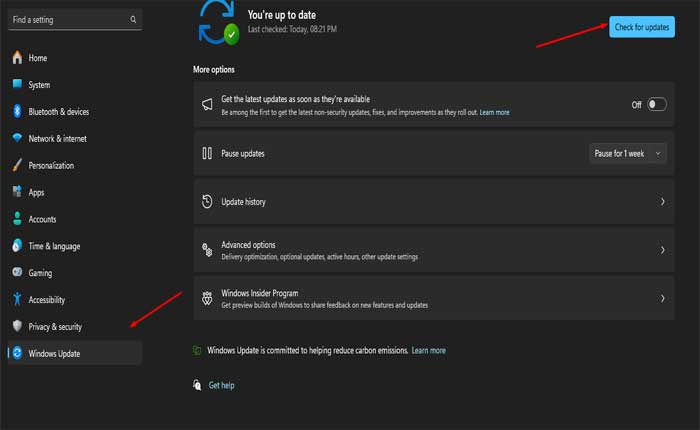Open Windows Insider Program chevron arrow
This screenshot has width=700, height=430.
662,298
